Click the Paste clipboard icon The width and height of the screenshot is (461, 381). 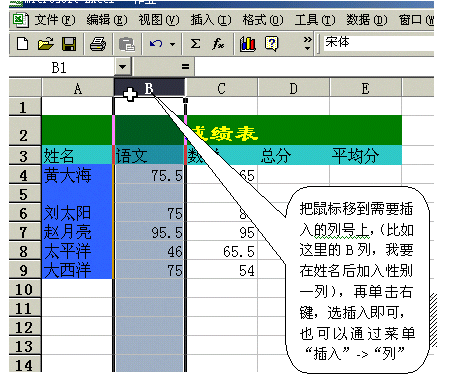(127, 44)
